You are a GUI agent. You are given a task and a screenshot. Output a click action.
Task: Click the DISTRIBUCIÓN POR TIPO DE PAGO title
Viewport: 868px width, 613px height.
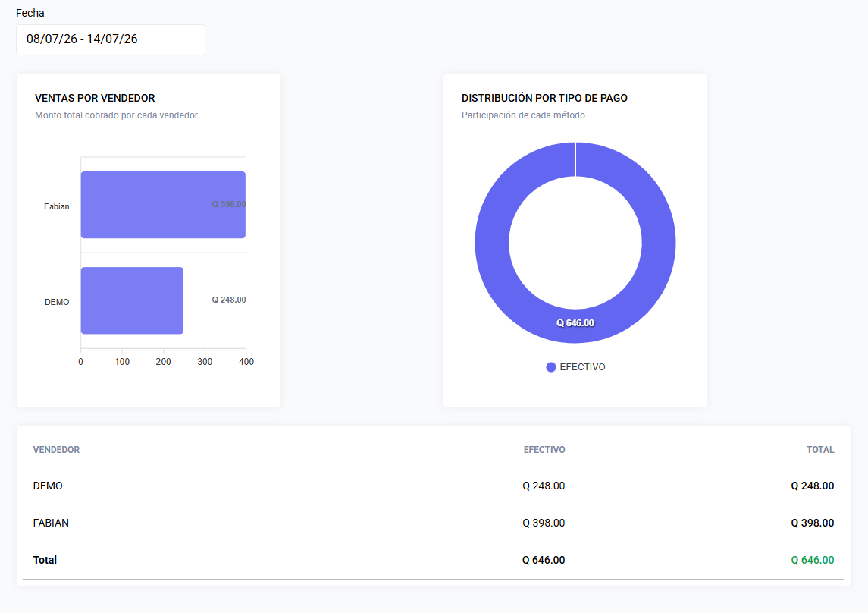click(x=544, y=98)
